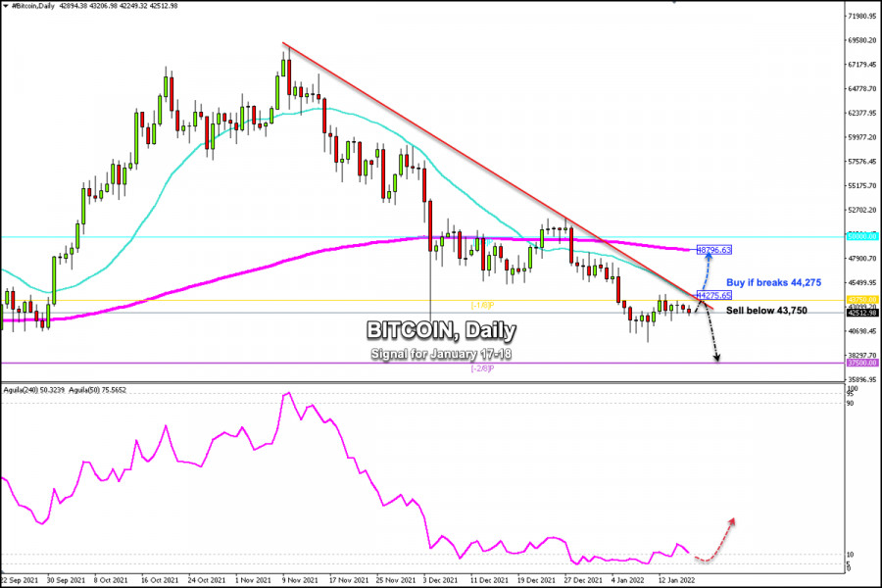Click the 57576.45 price axis label
Image resolution: width=882 pixels, height=588 pixels.
point(861,162)
